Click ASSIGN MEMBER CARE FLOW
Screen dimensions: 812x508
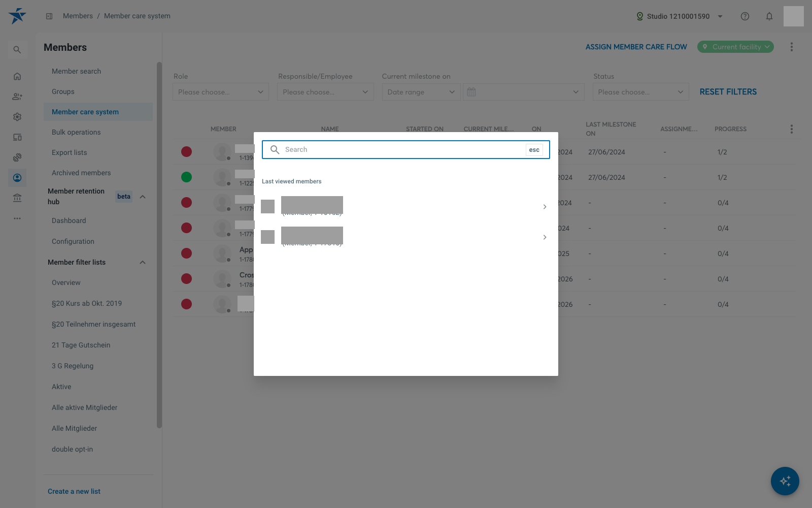636,47
